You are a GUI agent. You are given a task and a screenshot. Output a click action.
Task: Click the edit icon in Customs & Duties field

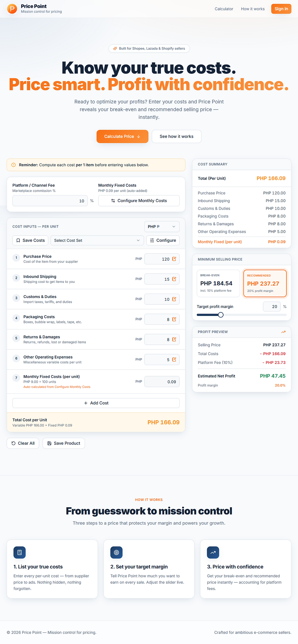click(x=174, y=299)
